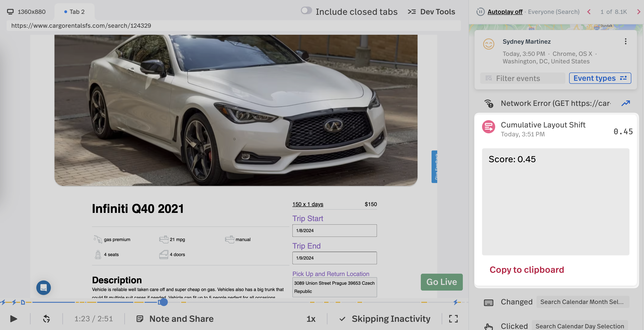Open Dev Tools panel
Image resolution: width=644 pixels, height=330 pixels.
pyautogui.click(x=432, y=12)
